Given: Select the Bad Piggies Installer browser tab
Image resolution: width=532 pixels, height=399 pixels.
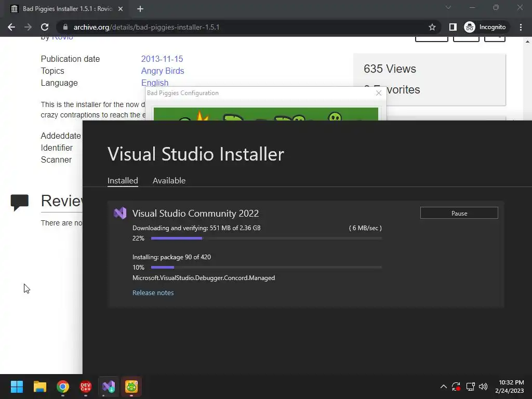Looking at the screenshot, I should pos(67,9).
